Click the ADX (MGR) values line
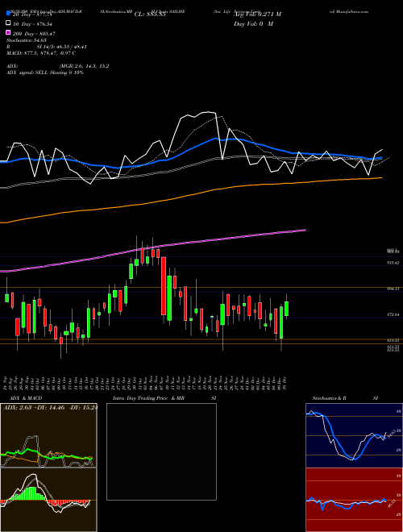 coord(58,66)
